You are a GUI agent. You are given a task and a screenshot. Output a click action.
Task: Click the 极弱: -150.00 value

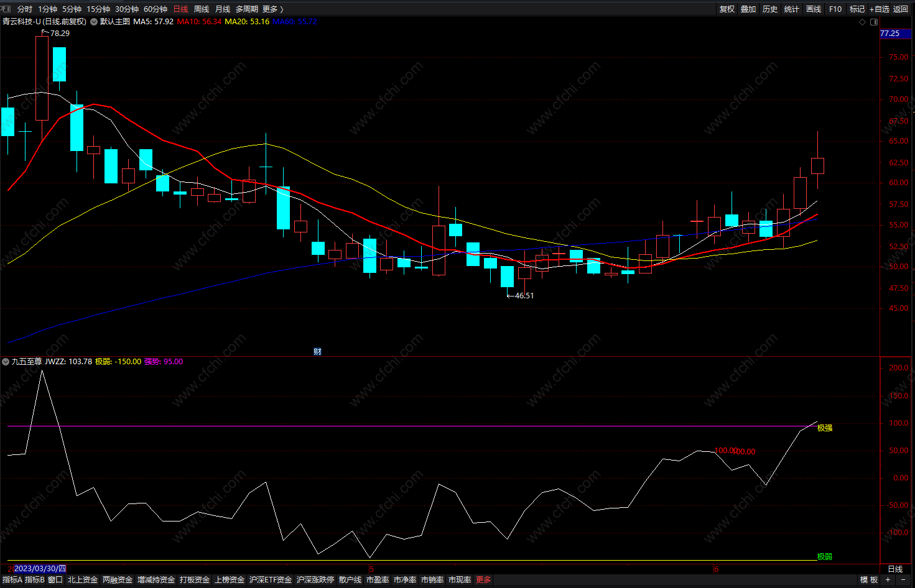(118, 362)
